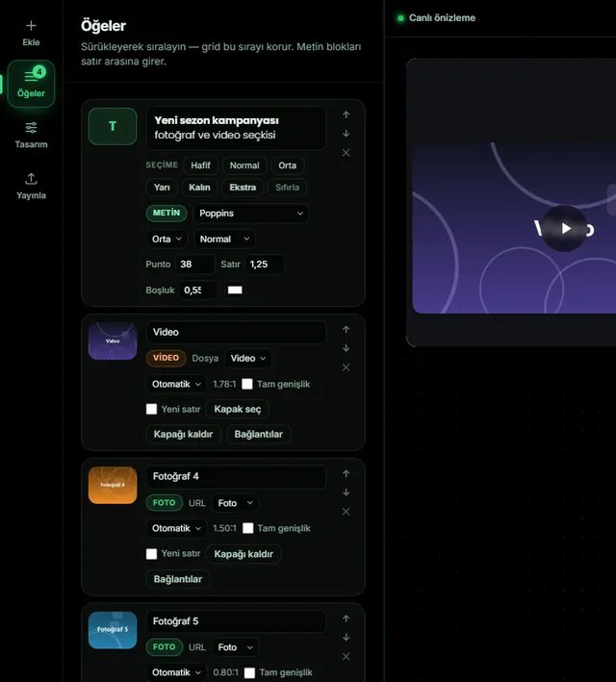Apply Ekstra weight to selection

click(x=243, y=187)
